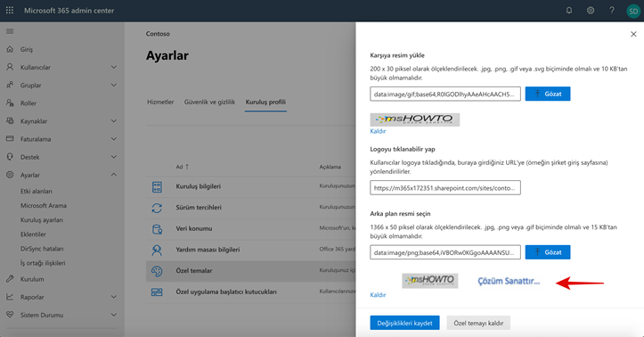Expand the Faturalama menu chevron
Viewport: 644px width, 337px height.
pos(114,139)
